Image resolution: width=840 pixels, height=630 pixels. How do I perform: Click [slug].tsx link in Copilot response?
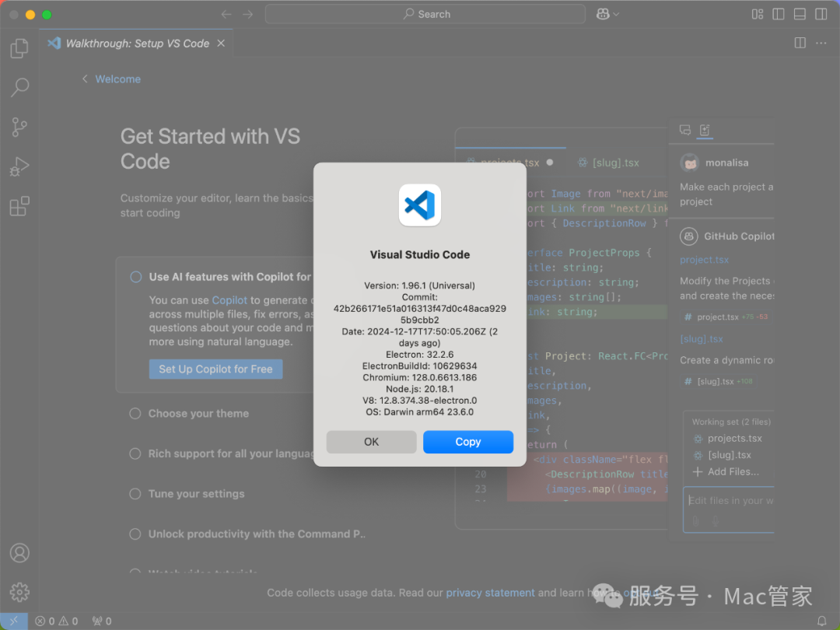click(702, 339)
